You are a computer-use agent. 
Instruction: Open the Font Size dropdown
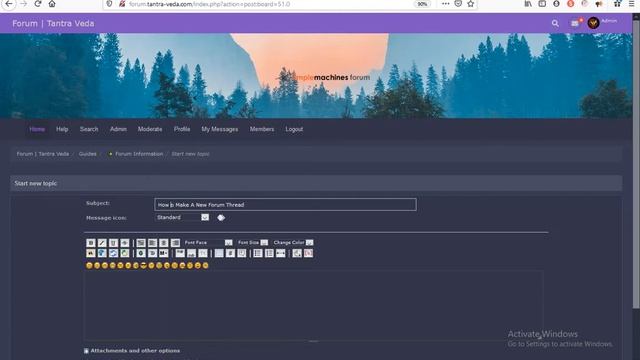[x=253, y=242]
